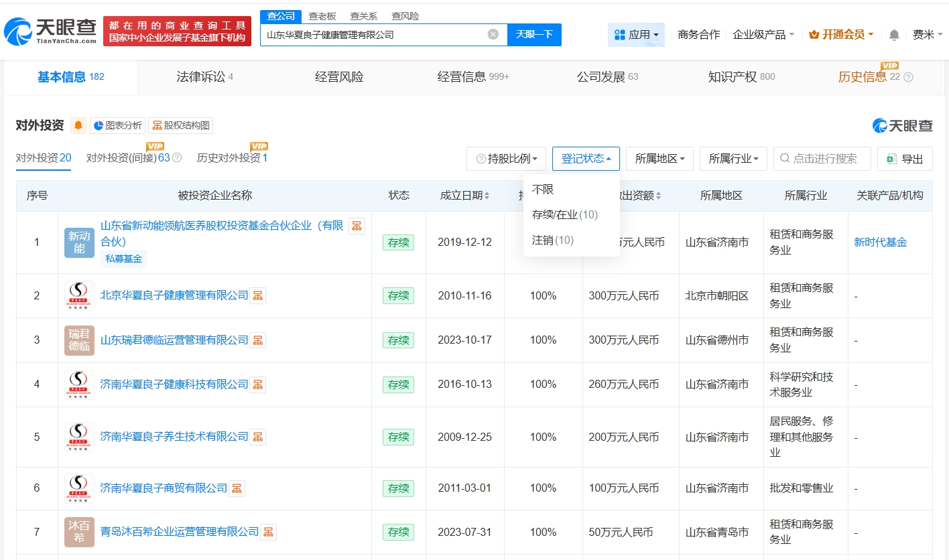This screenshot has width=949, height=560.
Task: Open 持股比例 filter dropdown
Action: pyautogui.click(x=506, y=159)
